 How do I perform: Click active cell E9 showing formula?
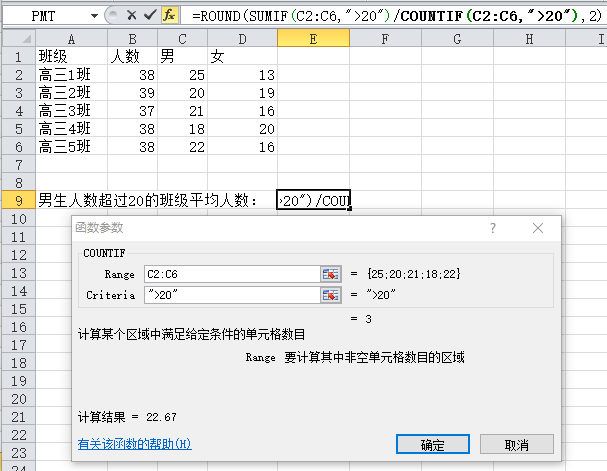[x=313, y=200]
